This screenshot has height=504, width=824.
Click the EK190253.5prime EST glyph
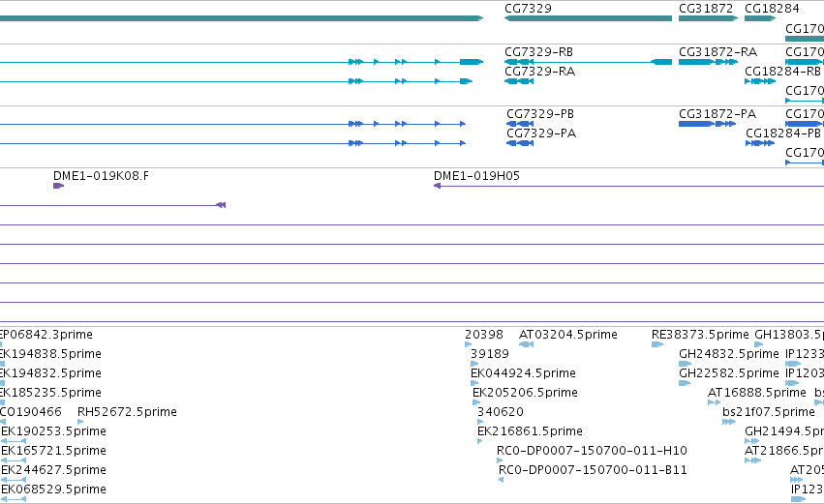(14, 441)
